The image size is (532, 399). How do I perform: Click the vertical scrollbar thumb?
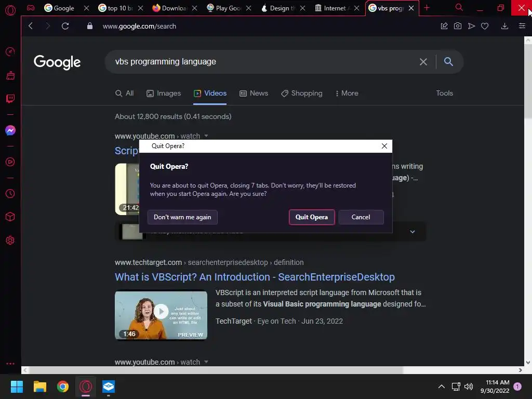tap(528, 82)
